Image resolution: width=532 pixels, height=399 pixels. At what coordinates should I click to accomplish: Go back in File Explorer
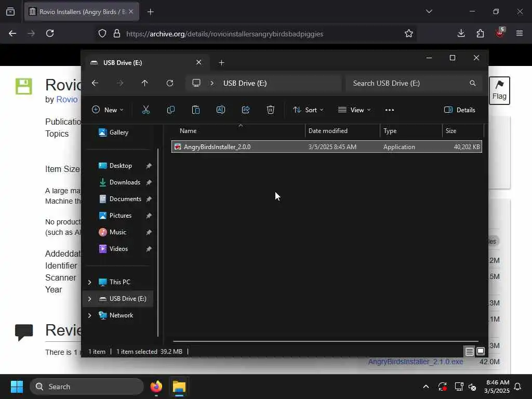pyautogui.click(x=95, y=83)
